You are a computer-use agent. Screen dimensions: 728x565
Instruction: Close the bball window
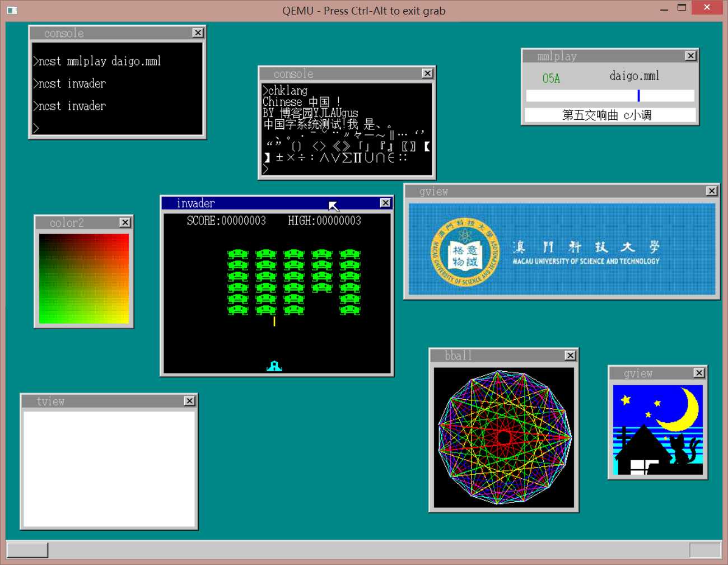pos(570,356)
